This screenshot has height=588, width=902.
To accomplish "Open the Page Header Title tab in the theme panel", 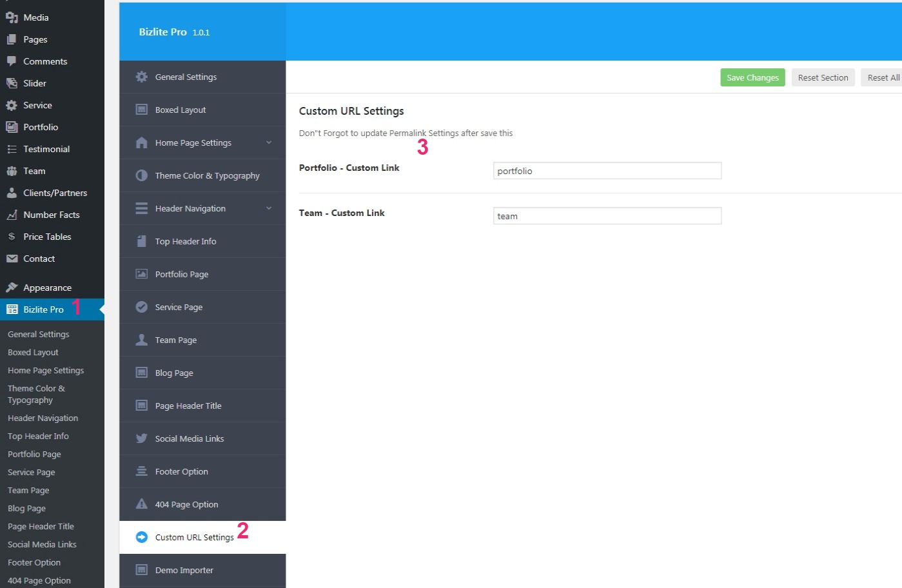I will click(202, 406).
